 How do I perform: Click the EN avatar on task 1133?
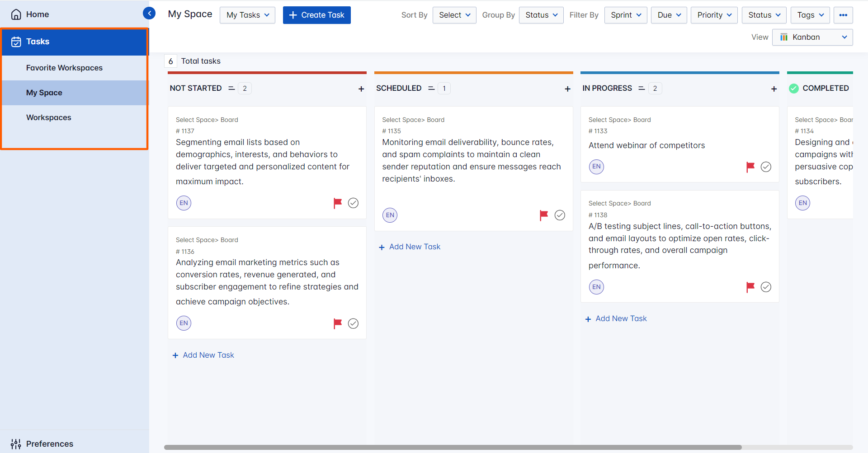(596, 166)
